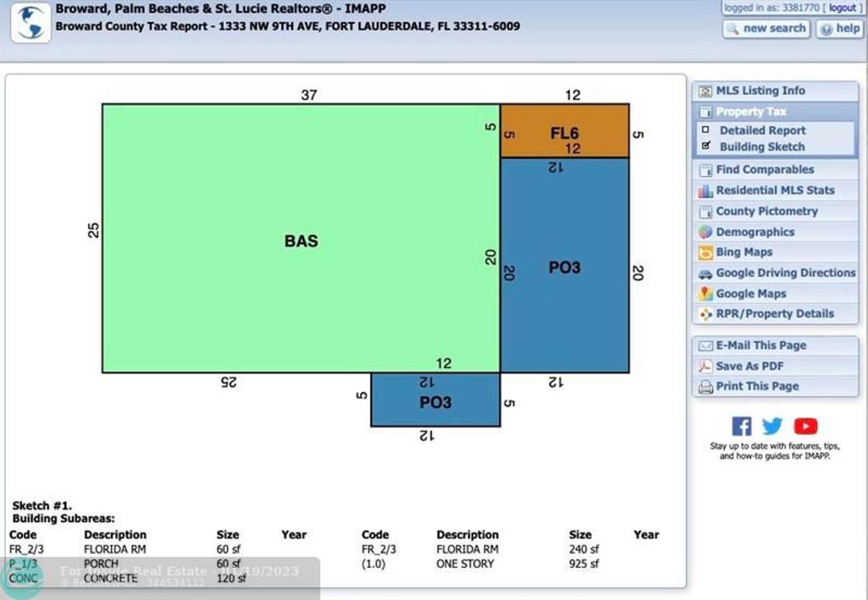Open Google Maps link
868x600 pixels.
click(x=751, y=294)
